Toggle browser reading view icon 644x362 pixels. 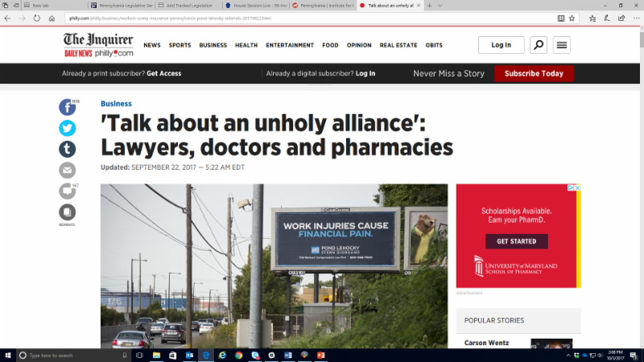point(560,18)
